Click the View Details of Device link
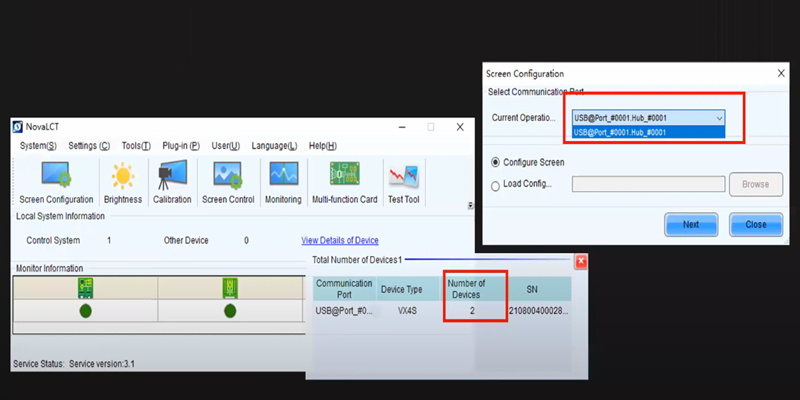Image resolution: width=800 pixels, height=400 pixels. 339,240
